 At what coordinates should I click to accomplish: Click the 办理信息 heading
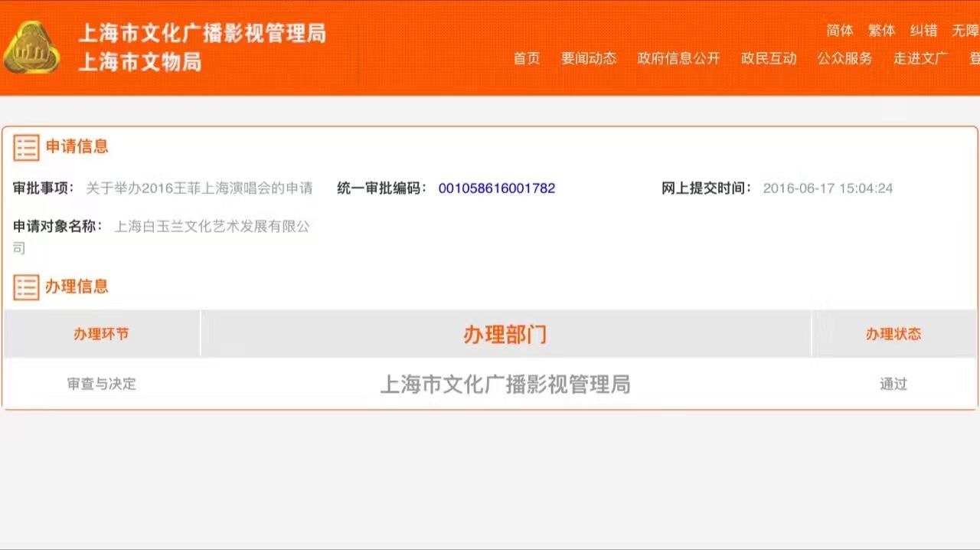pyautogui.click(x=77, y=286)
